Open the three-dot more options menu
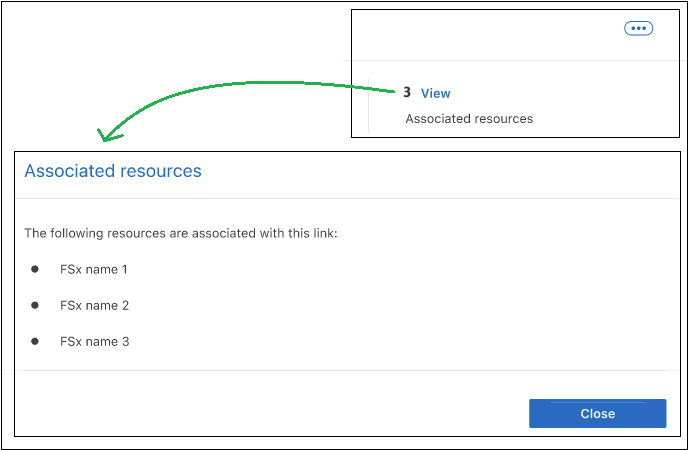Screen dimensions: 688x450 [x=638, y=28]
